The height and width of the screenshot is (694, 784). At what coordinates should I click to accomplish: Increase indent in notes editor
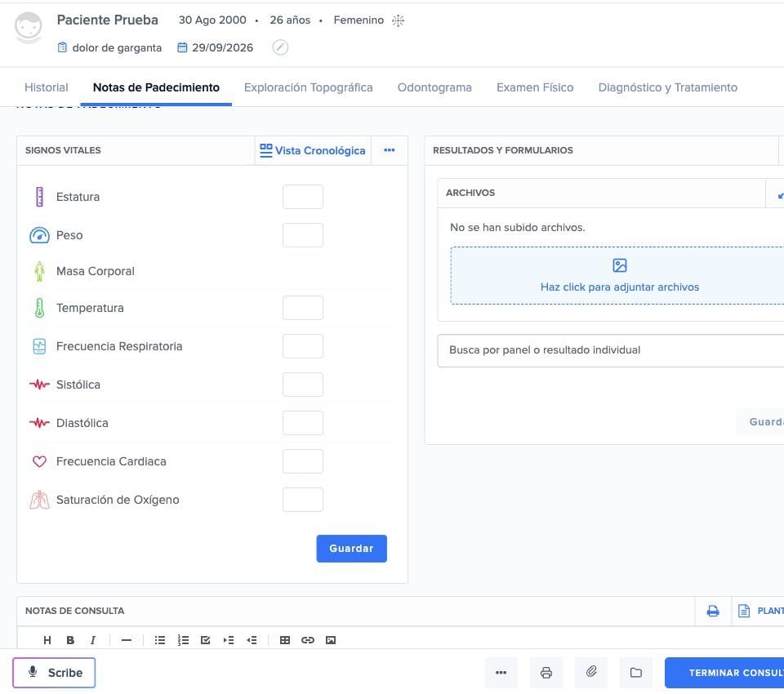coord(229,640)
